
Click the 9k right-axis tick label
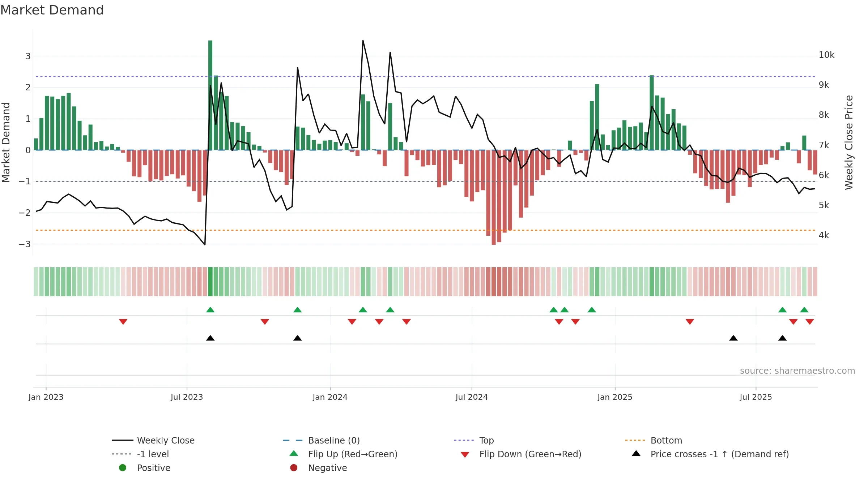pyautogui.click(x=824, y=85)
